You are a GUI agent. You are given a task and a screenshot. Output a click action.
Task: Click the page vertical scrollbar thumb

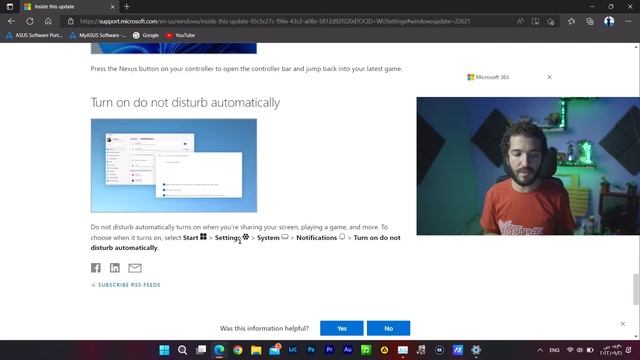(636, 289)
